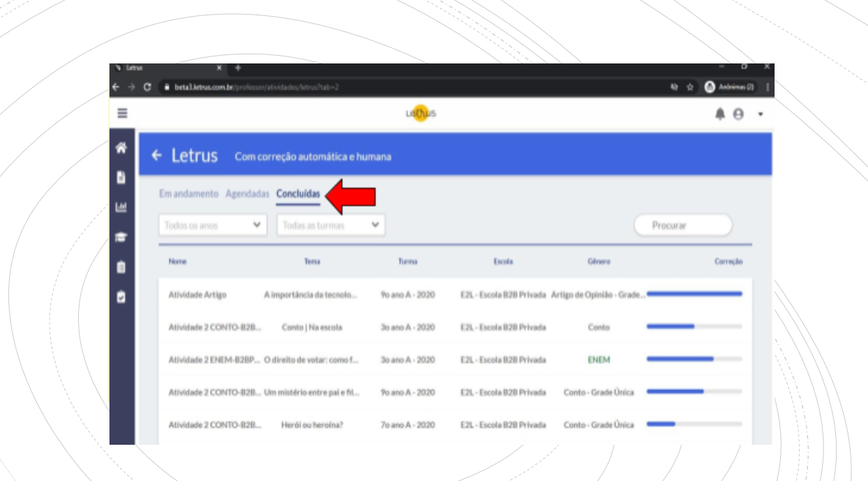868x481 pixels.
Task: Click the Gênero column header
Action: (x=599, y=261)
